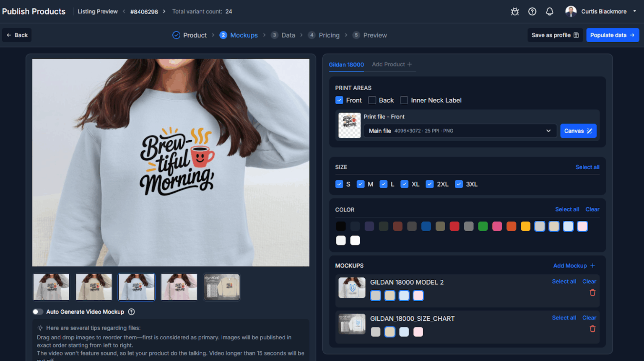Open Add Product to create another product
The image size is (644, 361).
(x=392, y=64)
